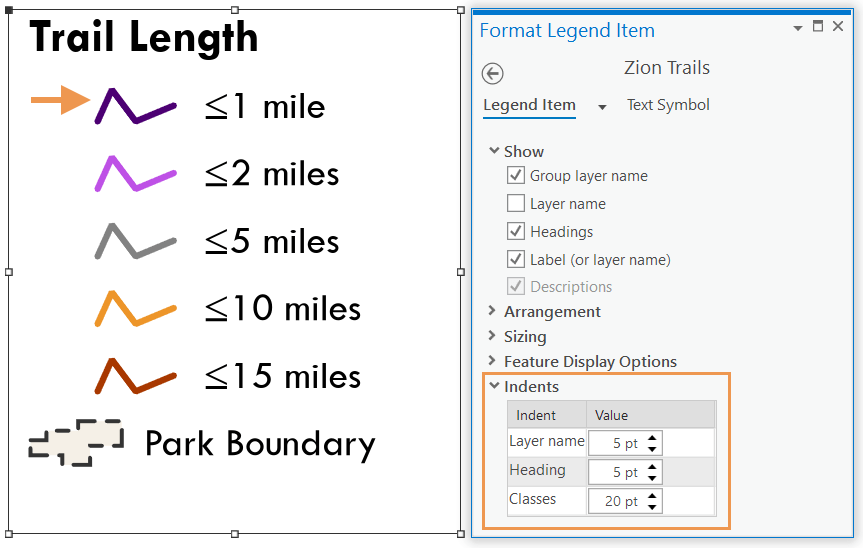
Task: Collapse the Show section
Action: [x=494, y=150]
